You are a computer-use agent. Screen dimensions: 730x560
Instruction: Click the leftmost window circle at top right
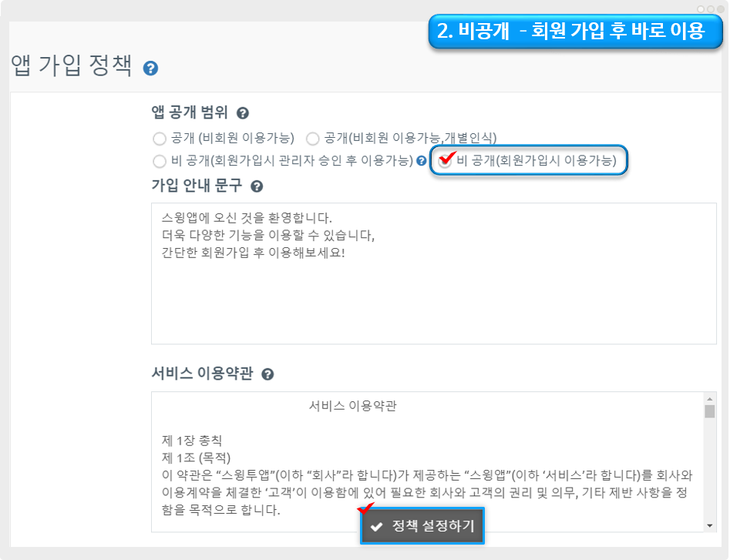[x=701, y=8]
